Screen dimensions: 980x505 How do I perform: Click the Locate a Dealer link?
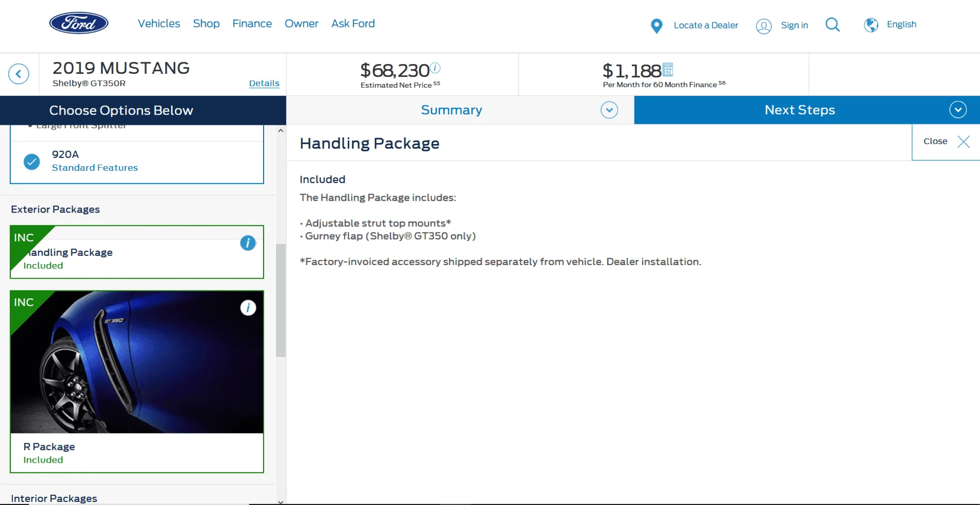coord(706,25)
